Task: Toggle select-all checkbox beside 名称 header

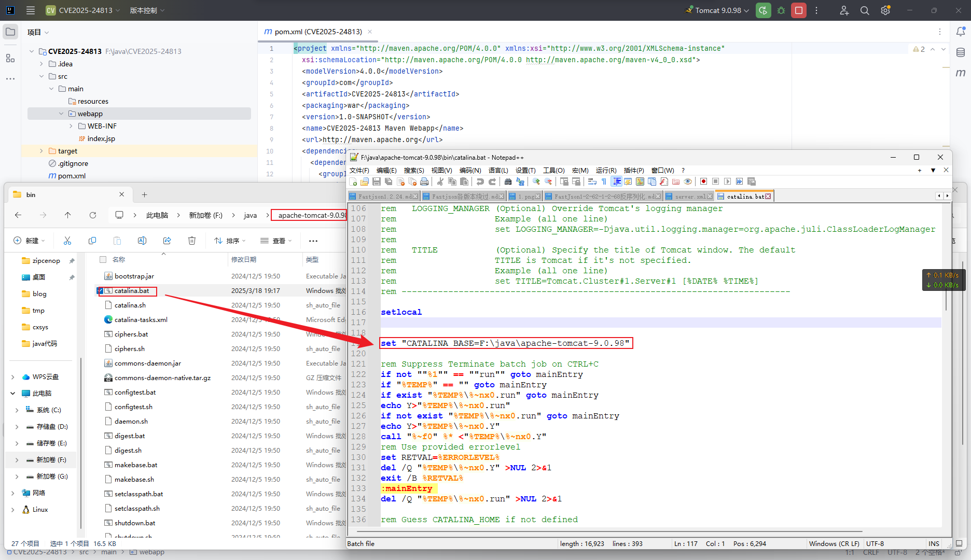Action: [x=103, y=259]
